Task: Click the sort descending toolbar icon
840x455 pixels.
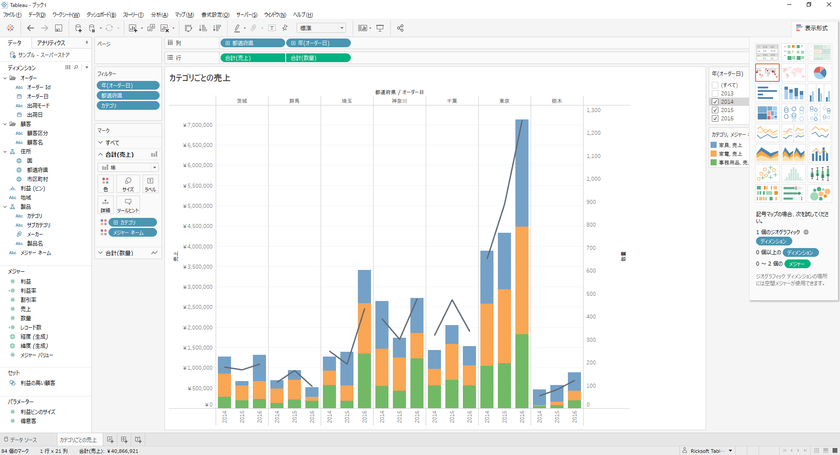Action: pyautogui.click(x=217, y=28)
